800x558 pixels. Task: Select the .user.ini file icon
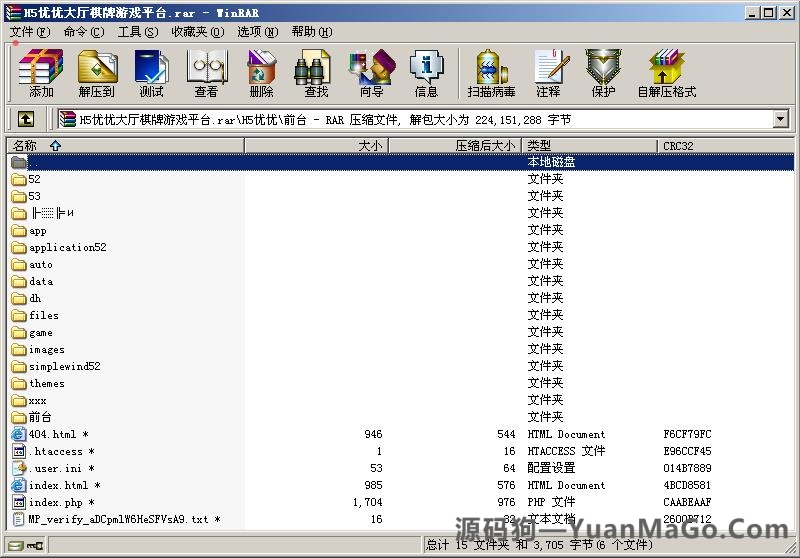coord(19,468)
